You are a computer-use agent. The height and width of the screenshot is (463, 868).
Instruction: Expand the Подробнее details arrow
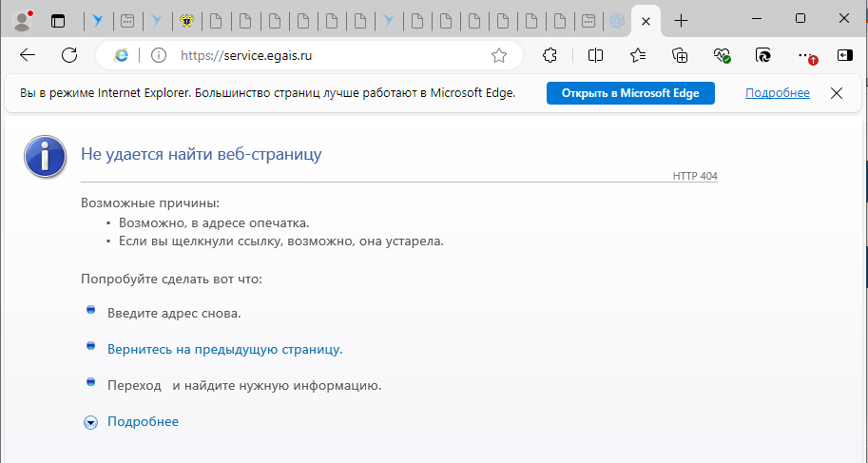coord(91,422)
